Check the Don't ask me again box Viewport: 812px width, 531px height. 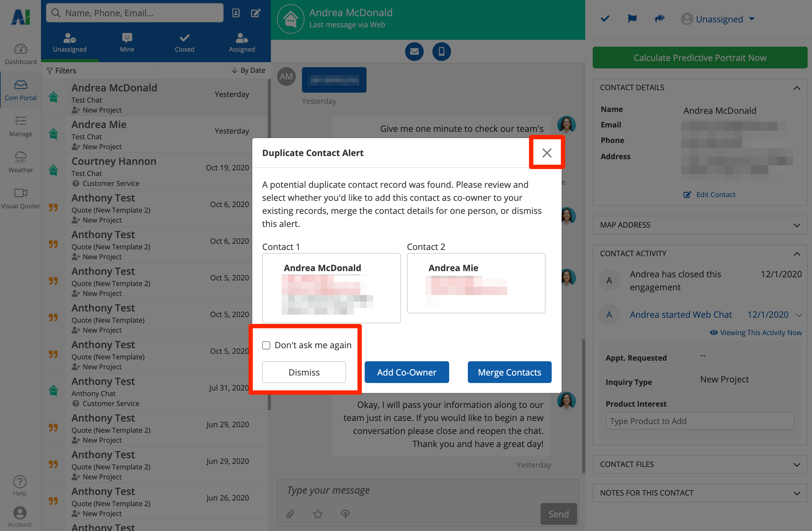[x=266, y=345]
